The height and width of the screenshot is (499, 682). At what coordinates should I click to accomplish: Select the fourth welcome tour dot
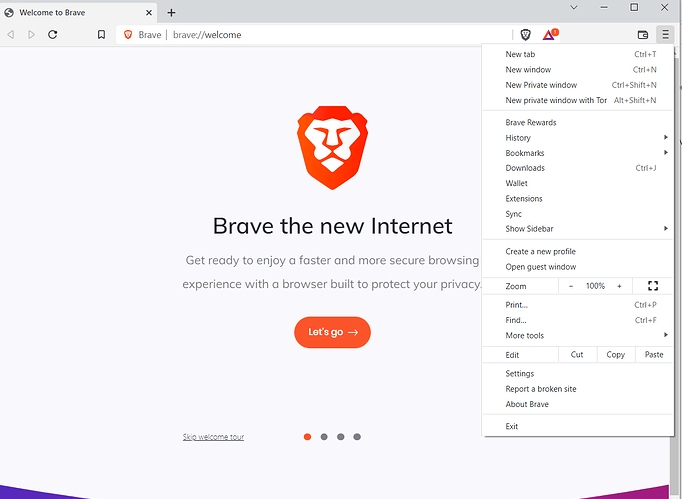point(357,437)
